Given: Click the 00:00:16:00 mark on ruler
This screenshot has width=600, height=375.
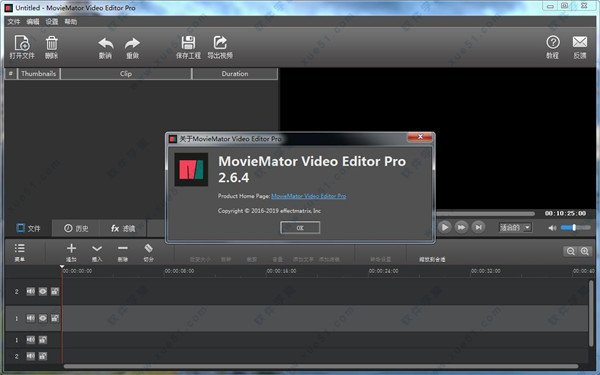Looking at the screenshot, I should [x=281, y=271].
